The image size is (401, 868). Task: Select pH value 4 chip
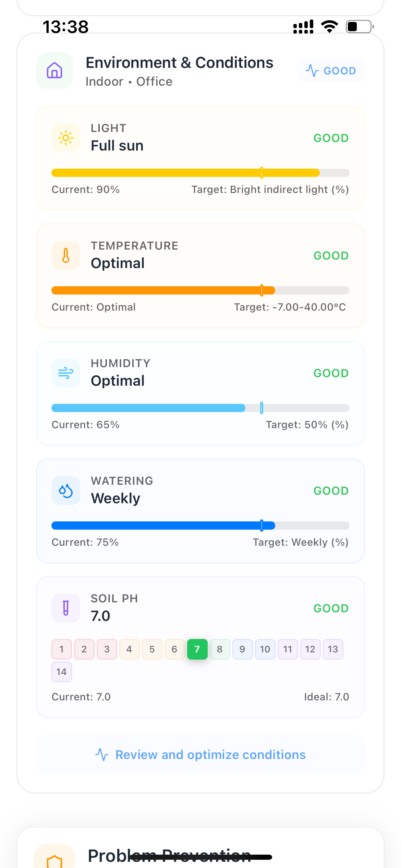pos(130,649)
